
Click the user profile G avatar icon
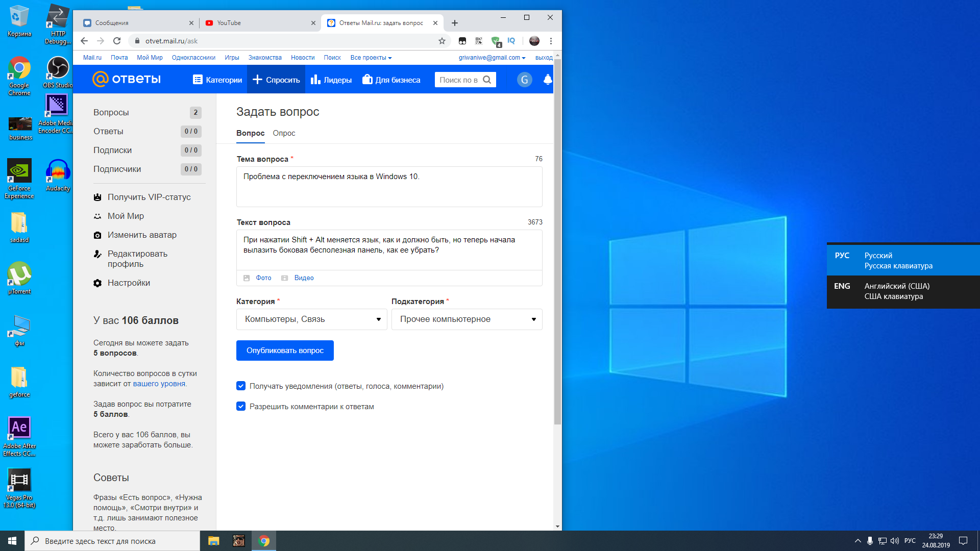point(524,80)
